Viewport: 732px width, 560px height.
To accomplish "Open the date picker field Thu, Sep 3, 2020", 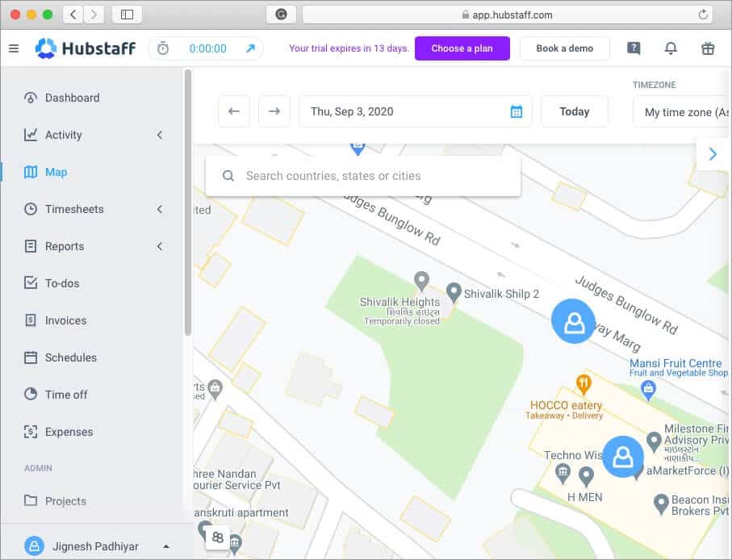I will point(415,111).
